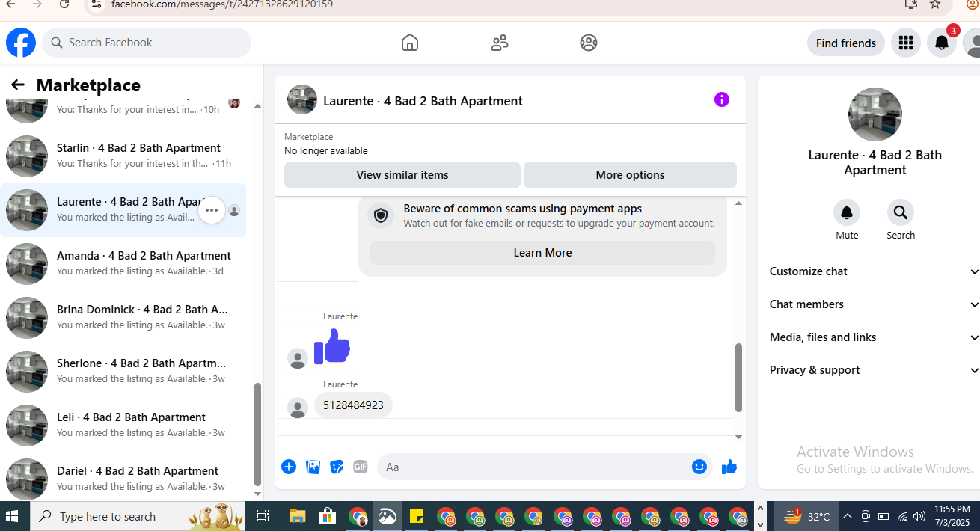Mute this conversation bell icon
This screenshot has height=531, width=980.
pos(847,212)
